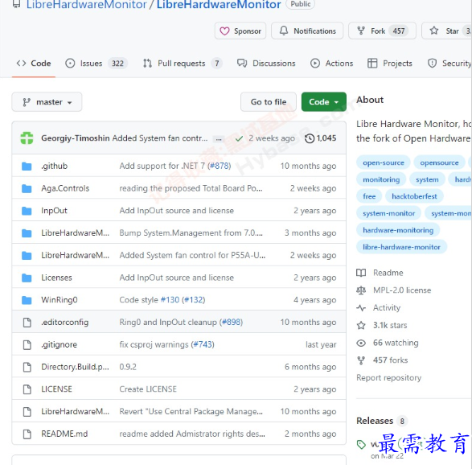
Task: View the 3.1k stars link
Action: click(381, 325)
